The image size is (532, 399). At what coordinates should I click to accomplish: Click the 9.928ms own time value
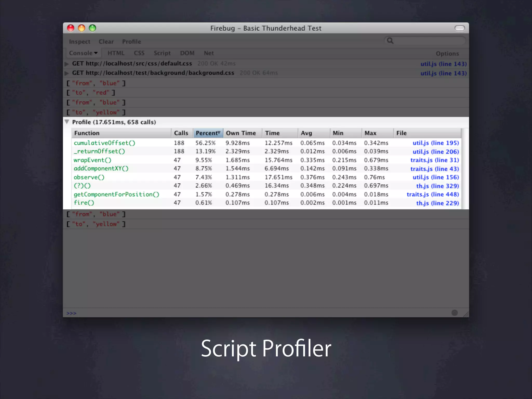click(237, 143)
